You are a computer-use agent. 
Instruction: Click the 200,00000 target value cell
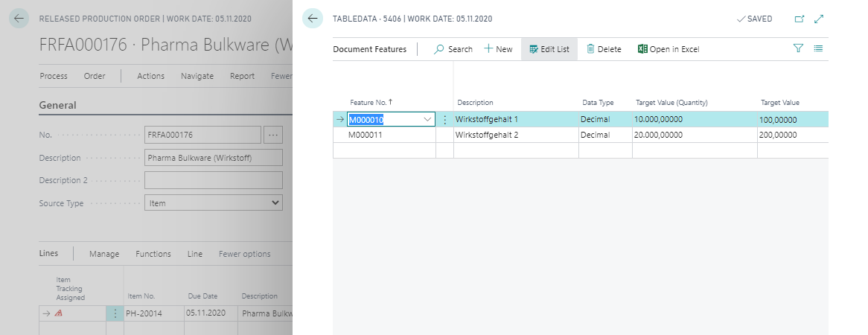pyautogui.click(x=793, y=135)
